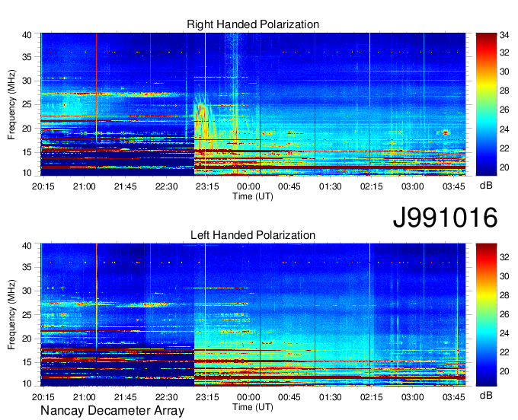This screenshot has height=420, width=518.
Task: Click the 00:00 time tick under Left Handed plot
Action: point(248,397)
